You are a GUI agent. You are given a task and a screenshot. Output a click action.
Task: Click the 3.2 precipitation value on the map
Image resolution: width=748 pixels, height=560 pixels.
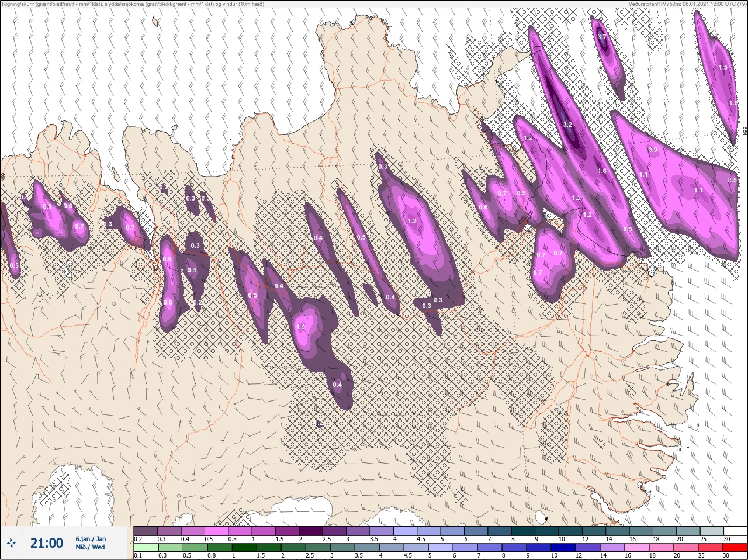pyautogui.click(x=567, y=125)
